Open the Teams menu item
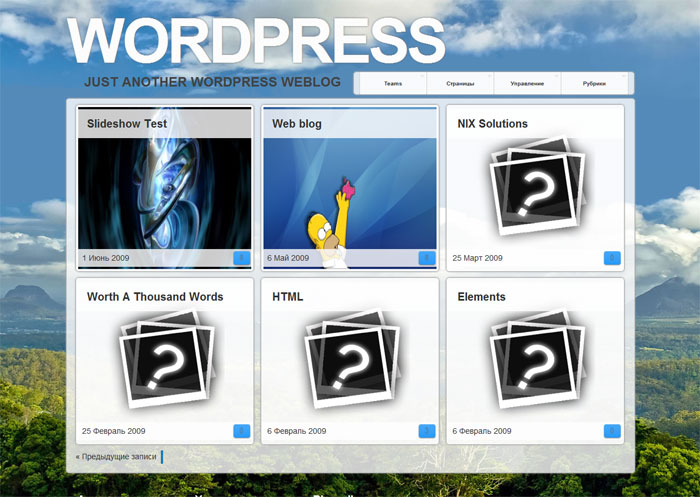 pos(393,84)
